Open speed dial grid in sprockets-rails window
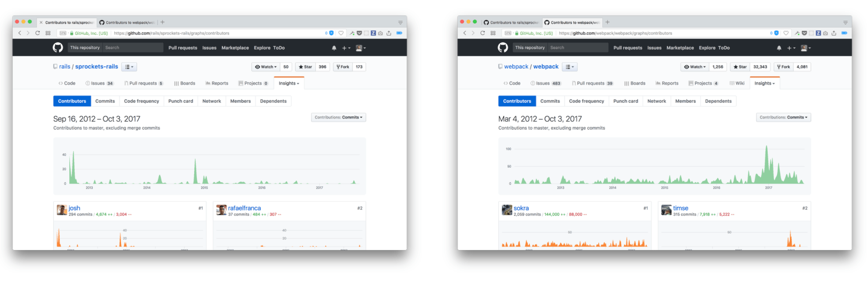The width and height of the screenshot is (868, 281). [48, 33]
